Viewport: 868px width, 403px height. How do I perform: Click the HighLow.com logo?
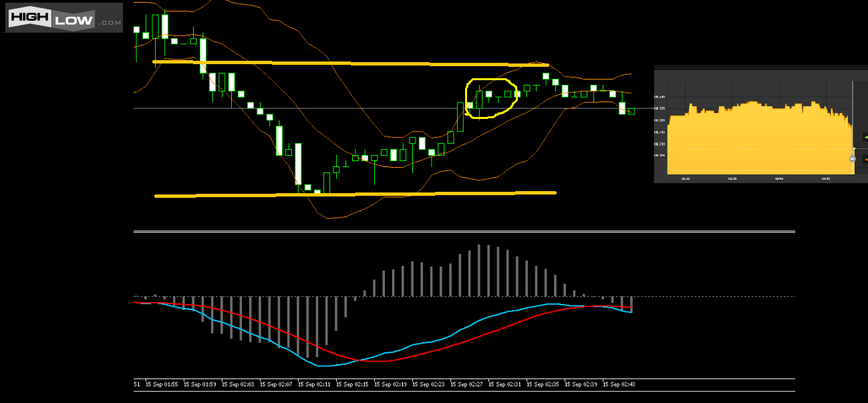click(x=64, y=17)
